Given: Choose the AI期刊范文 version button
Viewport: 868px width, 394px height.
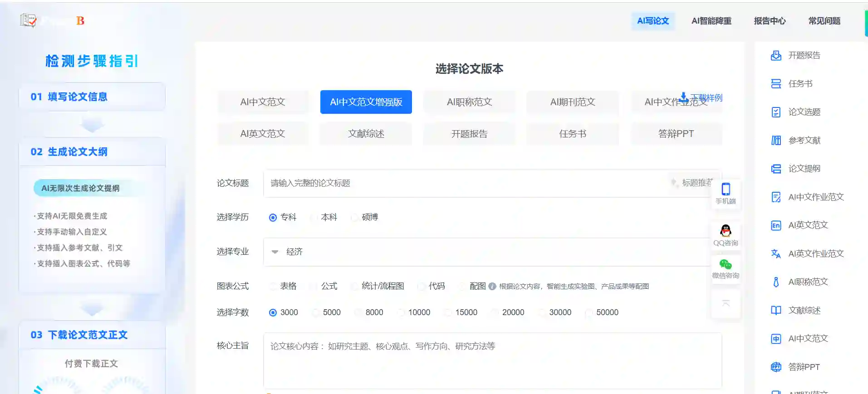Looking at the screenshot, I should [x=573, y=102].
